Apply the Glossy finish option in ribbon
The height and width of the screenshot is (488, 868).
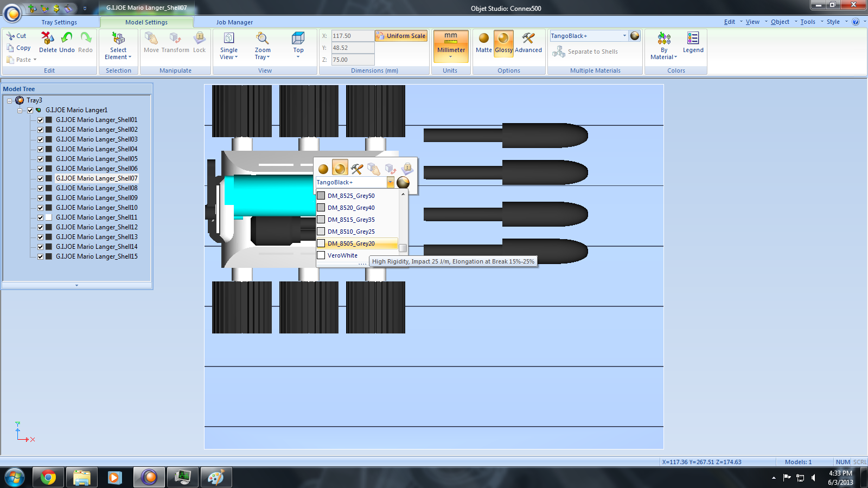click(503, 43)
